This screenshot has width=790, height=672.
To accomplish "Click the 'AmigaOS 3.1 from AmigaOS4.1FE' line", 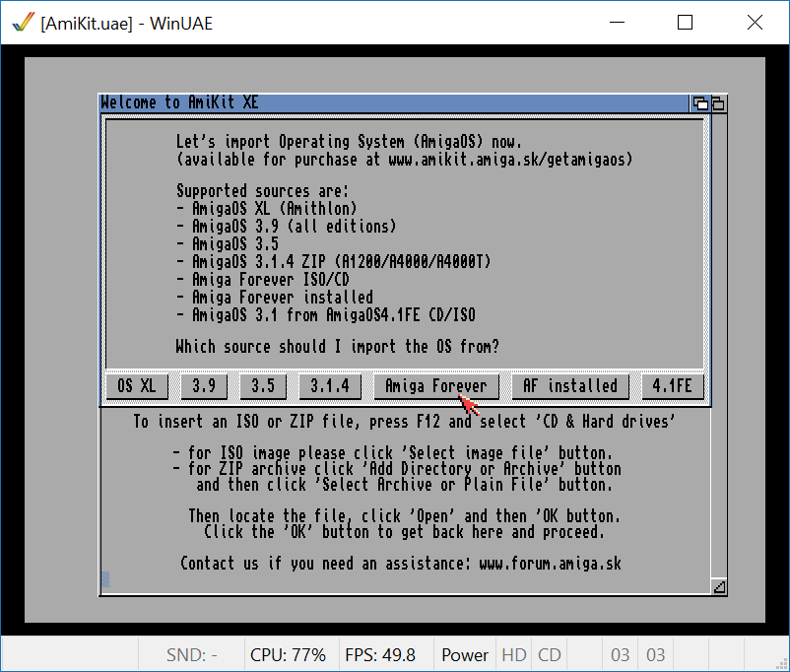I will tap(326, 315).
